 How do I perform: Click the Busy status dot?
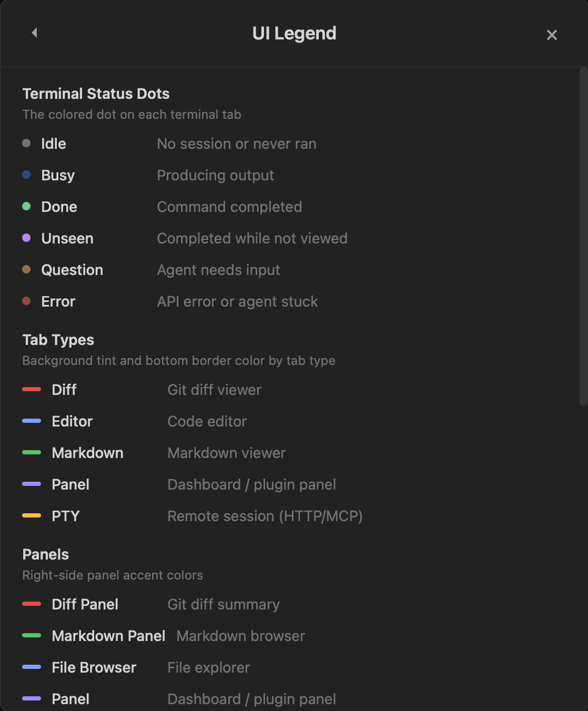(26, 174)
